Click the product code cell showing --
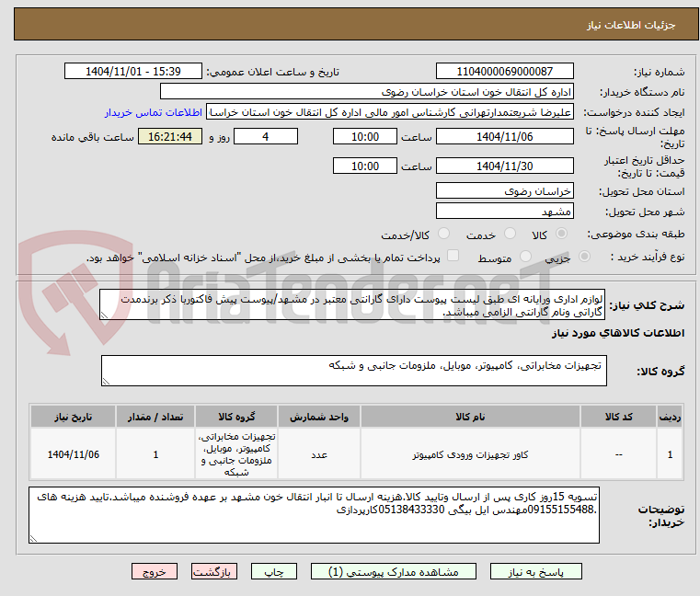The height and width of the screenshot is (596, 700). point(619,454)
